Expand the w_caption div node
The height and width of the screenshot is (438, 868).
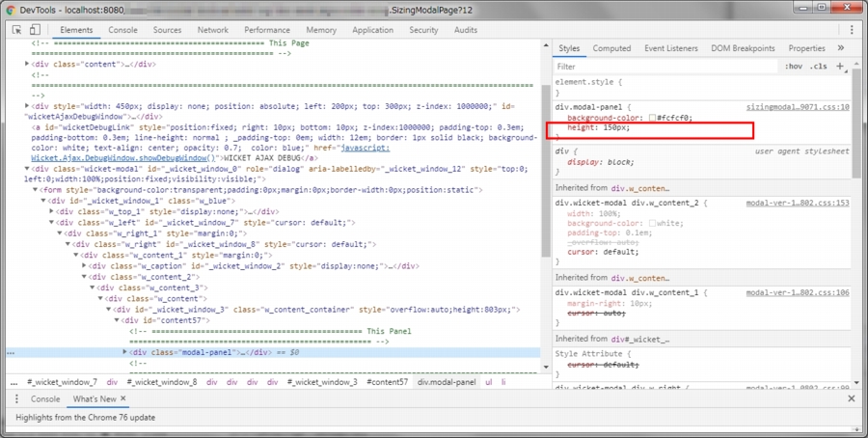(84, 265)
